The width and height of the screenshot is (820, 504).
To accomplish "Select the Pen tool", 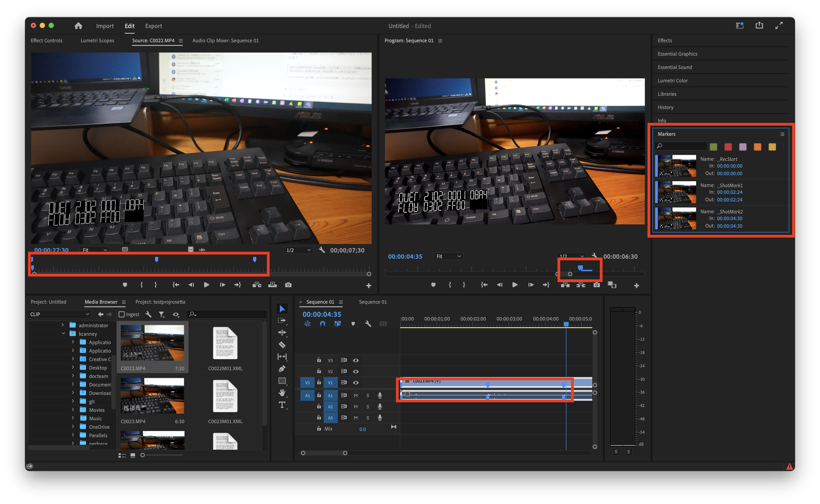I will point(282,369).
